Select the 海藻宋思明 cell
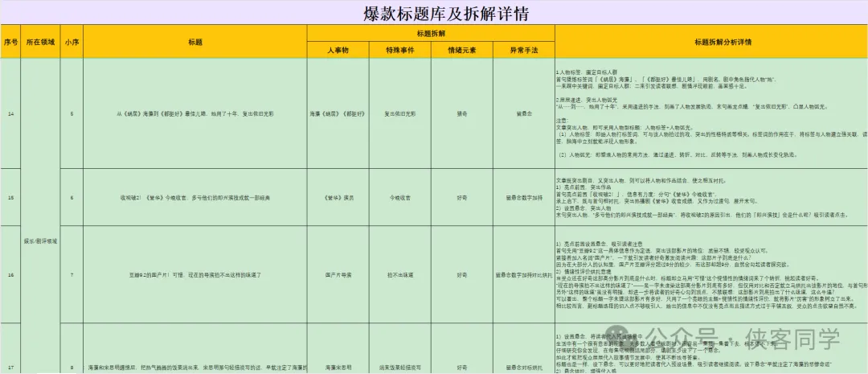The image size is (868, 374). 338,349
